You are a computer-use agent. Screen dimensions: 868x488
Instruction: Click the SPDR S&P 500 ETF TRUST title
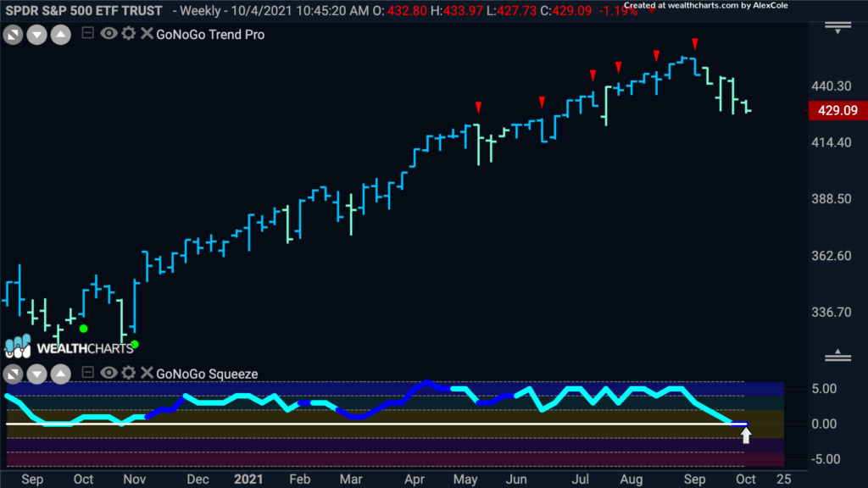[84, 10]
